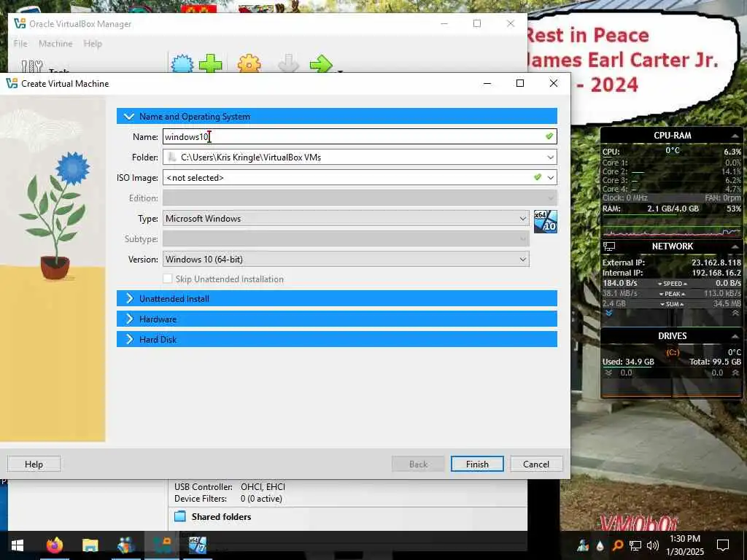Click the folder path text C:\Users\Kris Kringle\VirtualBox VMs
747x560 pixels.
pos(251,157)
